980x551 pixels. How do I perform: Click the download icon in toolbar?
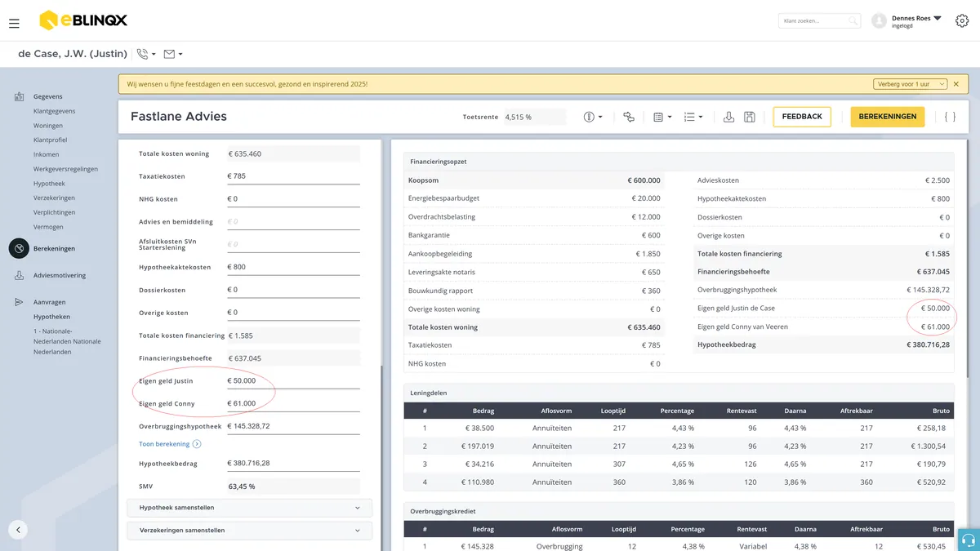[729, 117]
